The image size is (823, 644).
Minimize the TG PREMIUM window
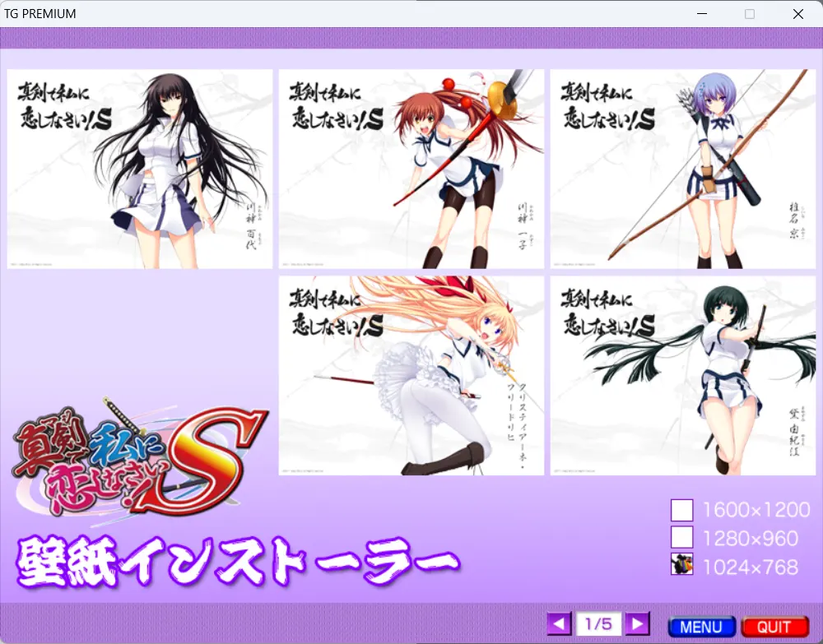(x=702, y=14)
